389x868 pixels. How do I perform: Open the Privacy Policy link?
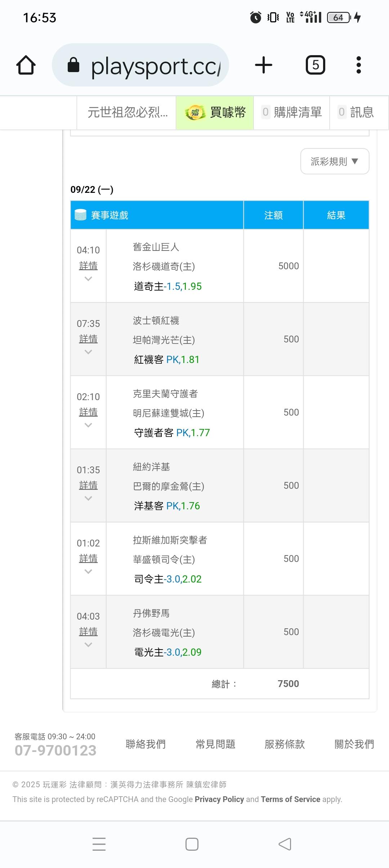[219, 799]
